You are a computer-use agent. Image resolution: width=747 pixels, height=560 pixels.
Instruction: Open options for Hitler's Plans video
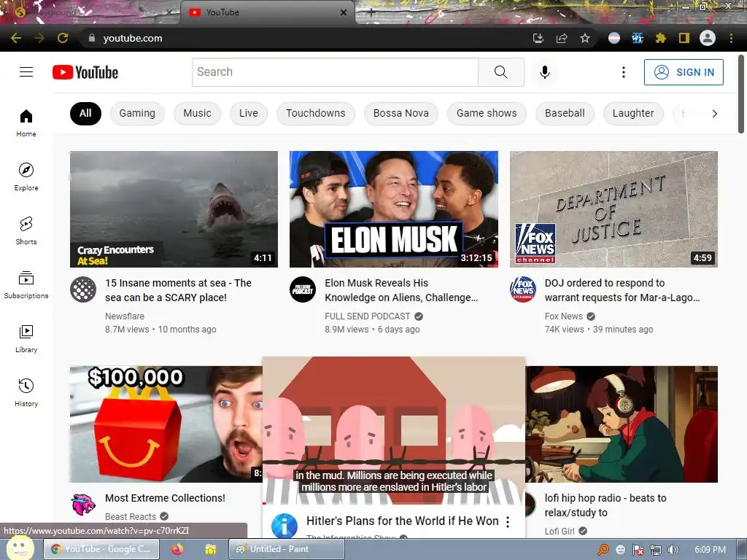click(508, 522)
